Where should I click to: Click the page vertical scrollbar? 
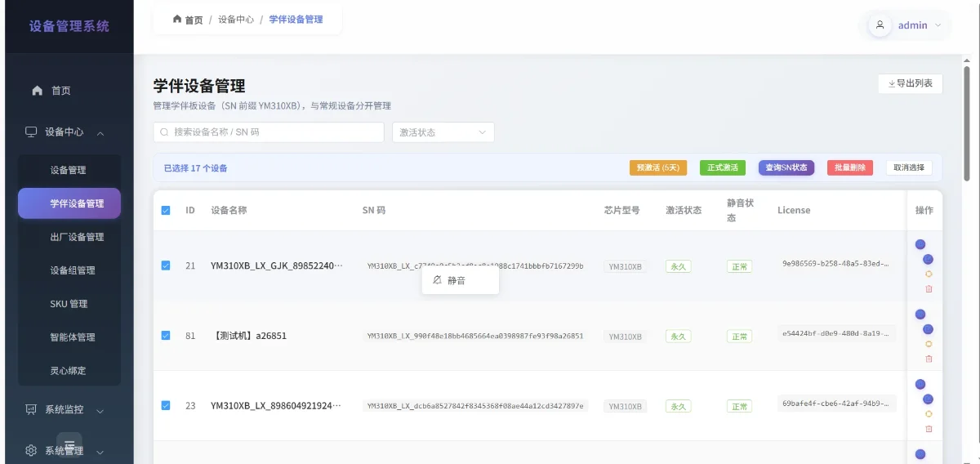coord(968,123)
